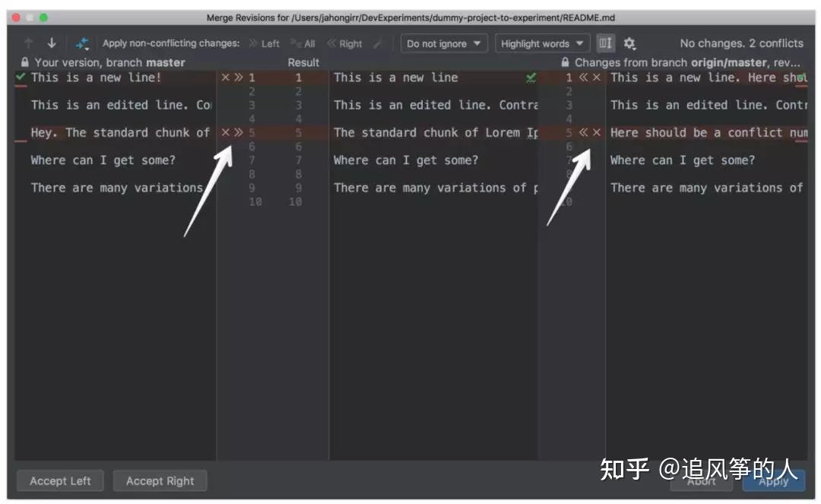Click the collapse unchanged fragments icon
Image resolution: width=821 pixels, height=504 pixels.
click(x=605, y=43)
